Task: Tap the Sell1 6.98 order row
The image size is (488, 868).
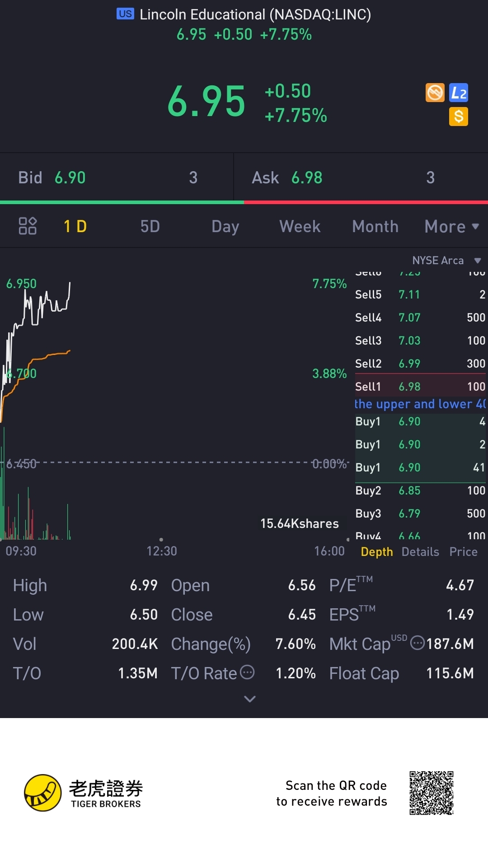Action: pos(420,387)
